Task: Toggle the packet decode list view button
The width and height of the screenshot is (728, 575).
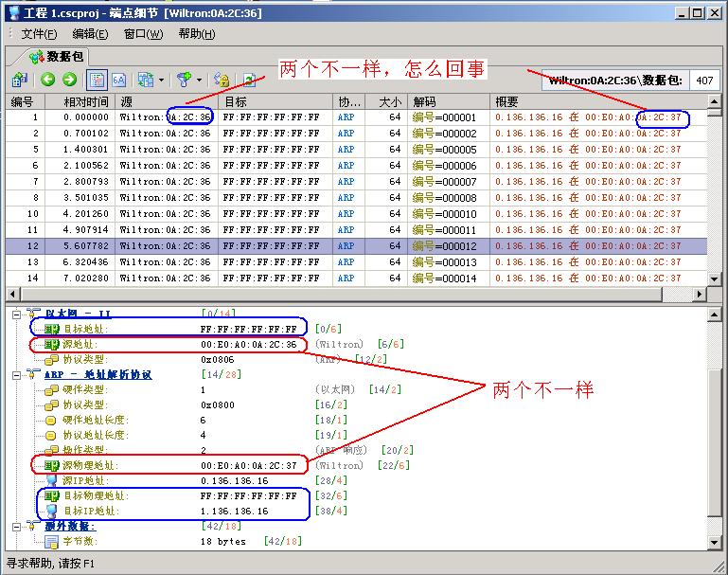Action: [x=97, y=81]
